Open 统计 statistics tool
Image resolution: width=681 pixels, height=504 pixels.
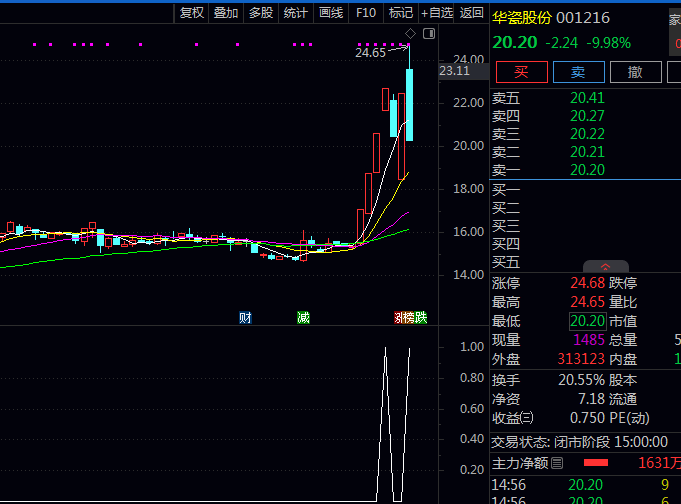295,13
